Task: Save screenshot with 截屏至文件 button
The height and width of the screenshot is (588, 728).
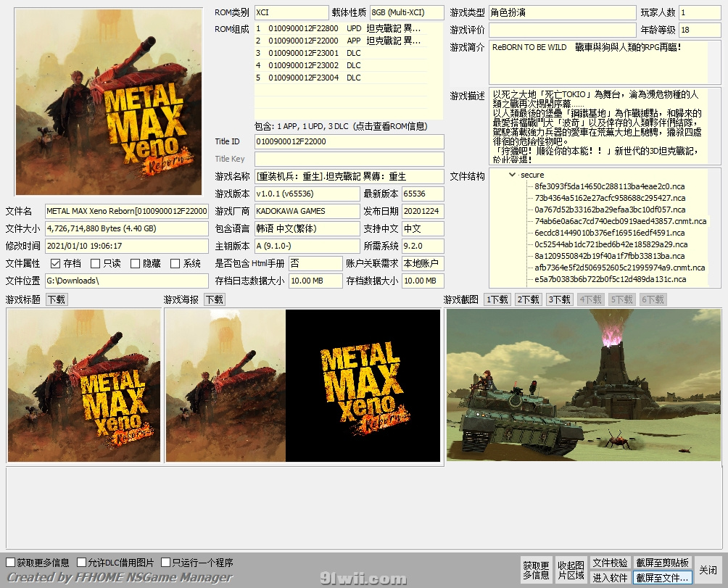Action: click(x=663, y=578)
